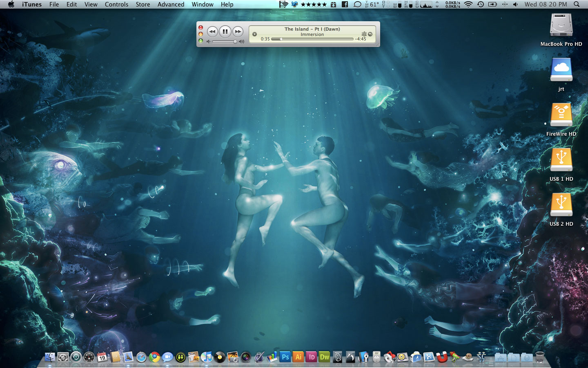The width and height of the screenshot is (588, 368).
Task: Open the Facebook menu bar icon
Action: pos(345,4)
